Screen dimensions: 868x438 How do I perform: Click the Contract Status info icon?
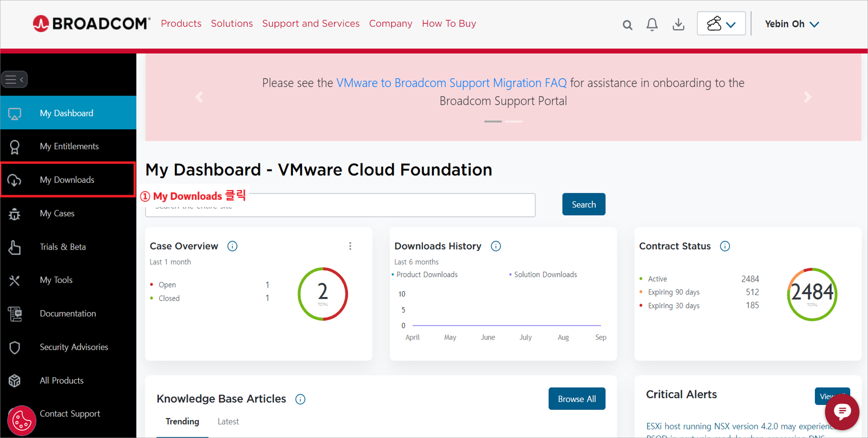coord(724,246)
